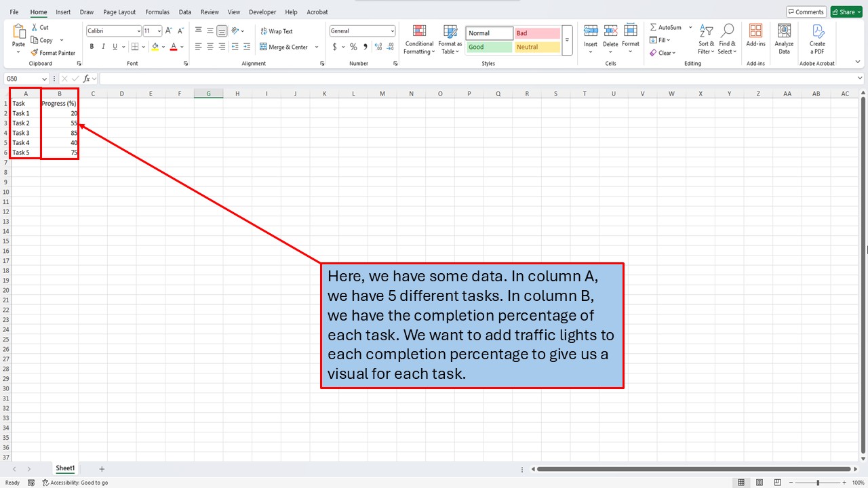Click the Increase Decimal icon
This screenshot has width=868, height=488.
click(377, 47)
